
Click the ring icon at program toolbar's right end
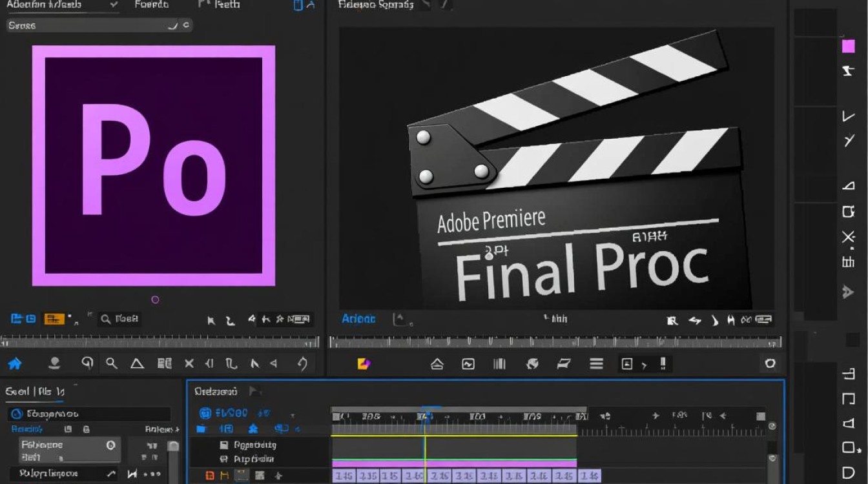pyautogui.click(x=770, y=363)
